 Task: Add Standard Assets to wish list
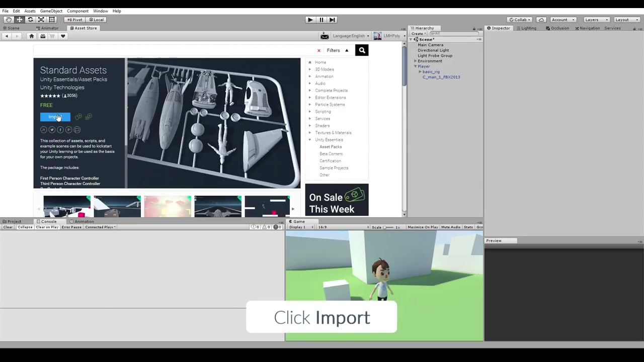[78, 117]
